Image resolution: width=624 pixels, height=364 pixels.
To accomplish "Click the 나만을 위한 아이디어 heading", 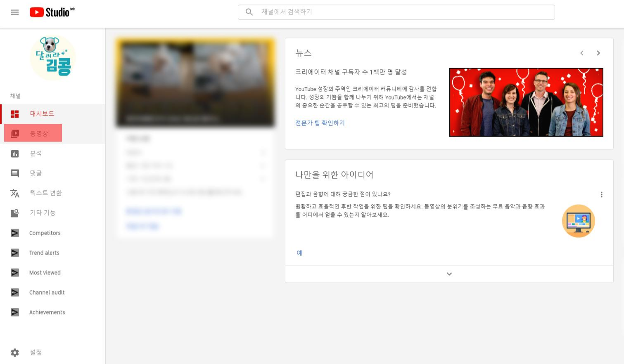I will tap(335, 175).
